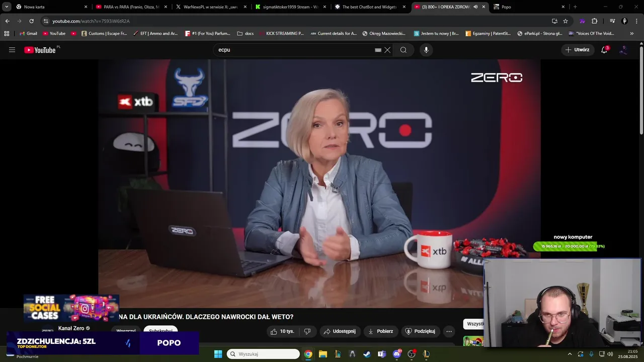
Task: Open KICK STREAMING P... bookmark
Action: click(x=281, y=33)
